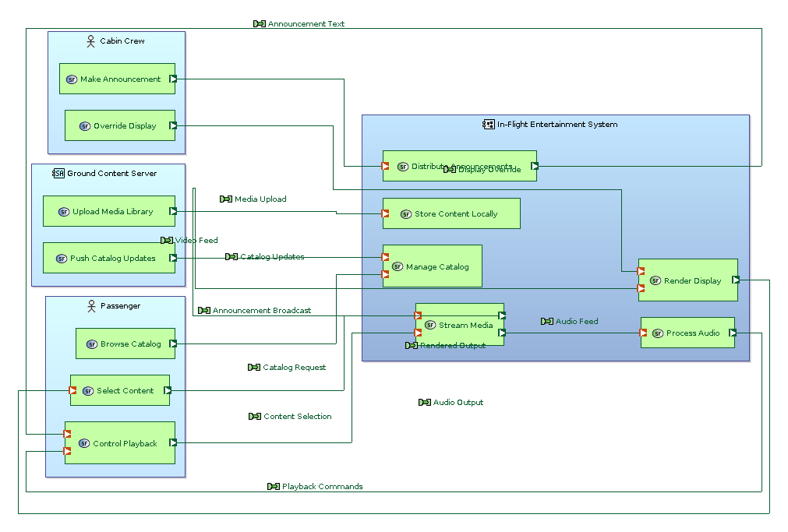Viewport: 788px width, 532px height.
Task: Click the item flow icon next to Media Upload
Action: coord(225,199)
